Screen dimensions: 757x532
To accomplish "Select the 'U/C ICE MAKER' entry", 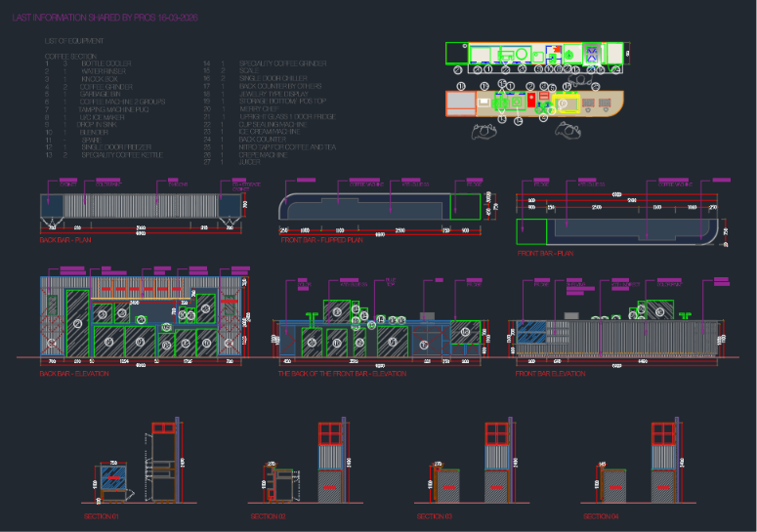I will [x=84, y=117].
